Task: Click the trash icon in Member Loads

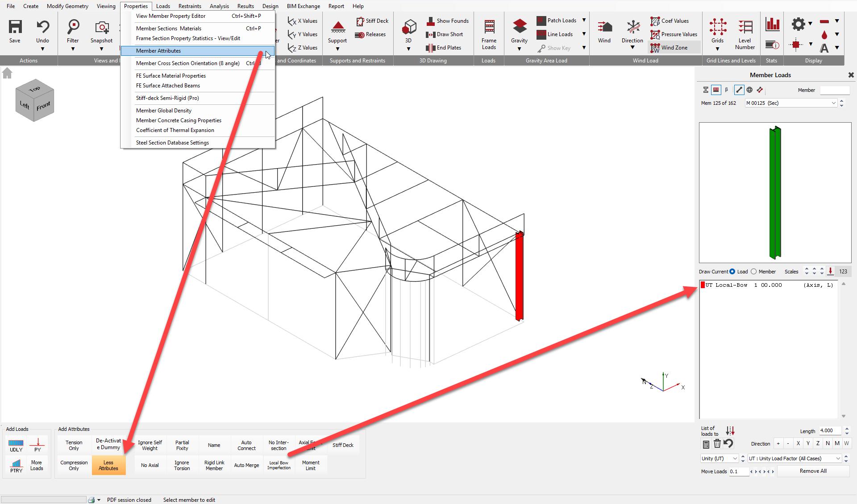Action: pos(717,444)
